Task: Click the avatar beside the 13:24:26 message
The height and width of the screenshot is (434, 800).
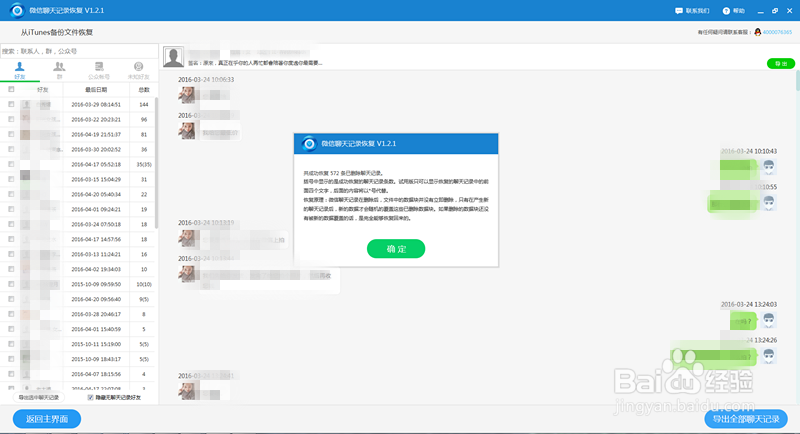Action: (x=768, y=355)
